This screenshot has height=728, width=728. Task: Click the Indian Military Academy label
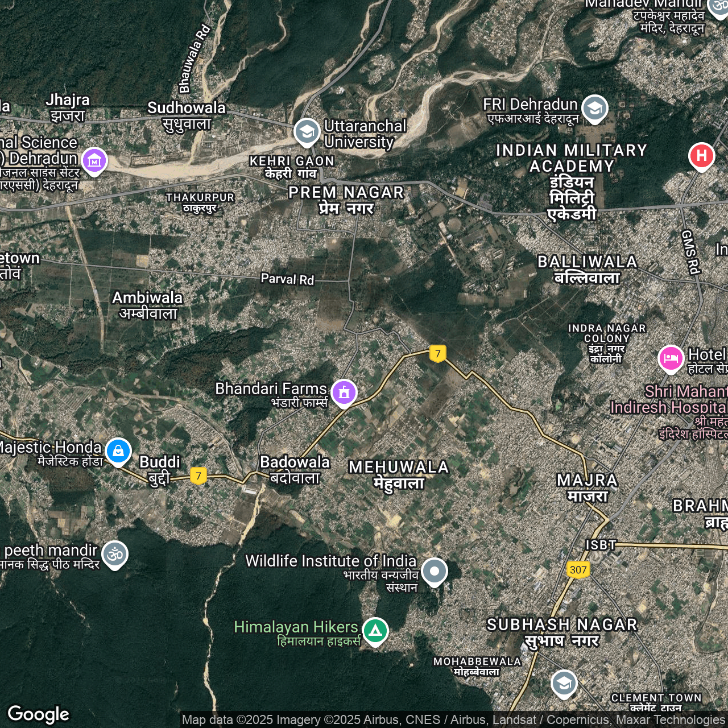pyautogui.click(x=572, y=159)
